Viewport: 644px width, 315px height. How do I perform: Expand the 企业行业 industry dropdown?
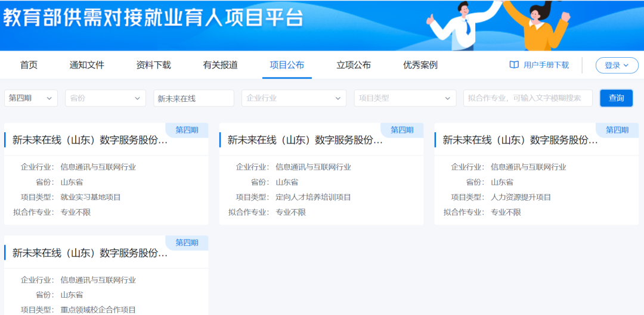tap(294, 98)
